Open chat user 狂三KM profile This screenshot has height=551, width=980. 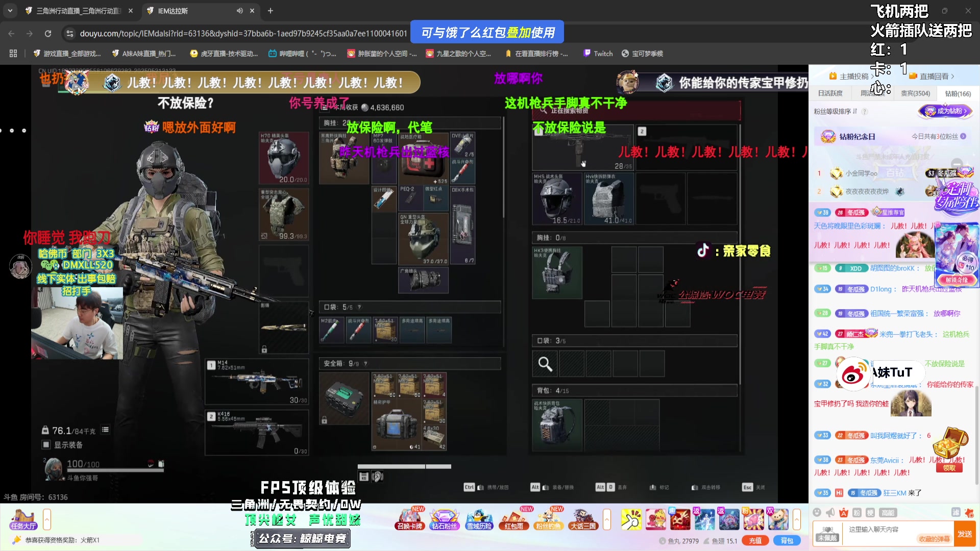[x=895, y=493]
